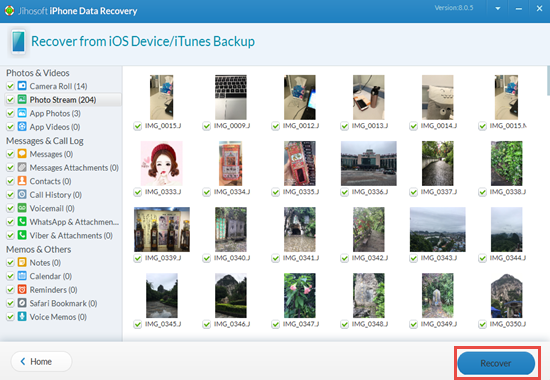Select Calendar (0) category
Image resolution: width=550 pixels, height=380 pixels.
(51, 276)
